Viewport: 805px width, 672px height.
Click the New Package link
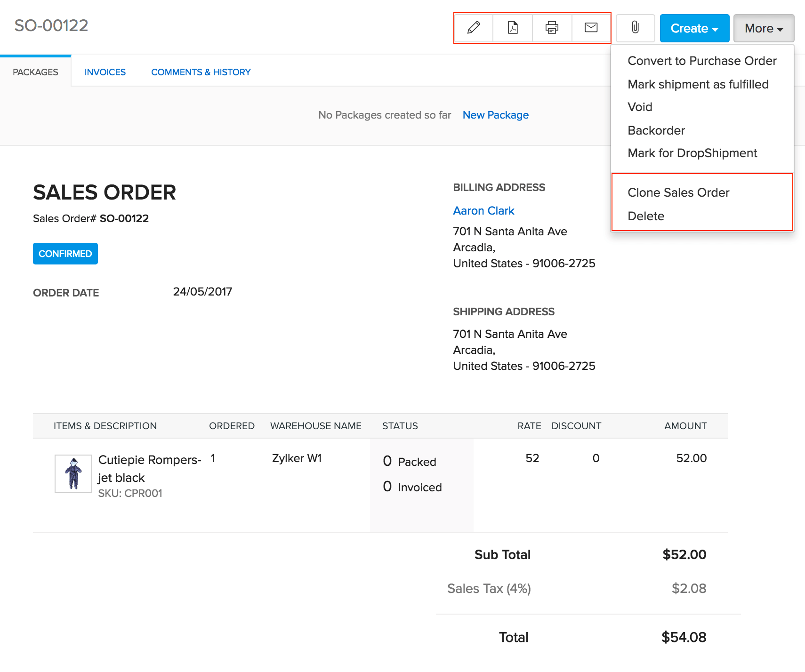pyautogui.click(x=495, y=115)
